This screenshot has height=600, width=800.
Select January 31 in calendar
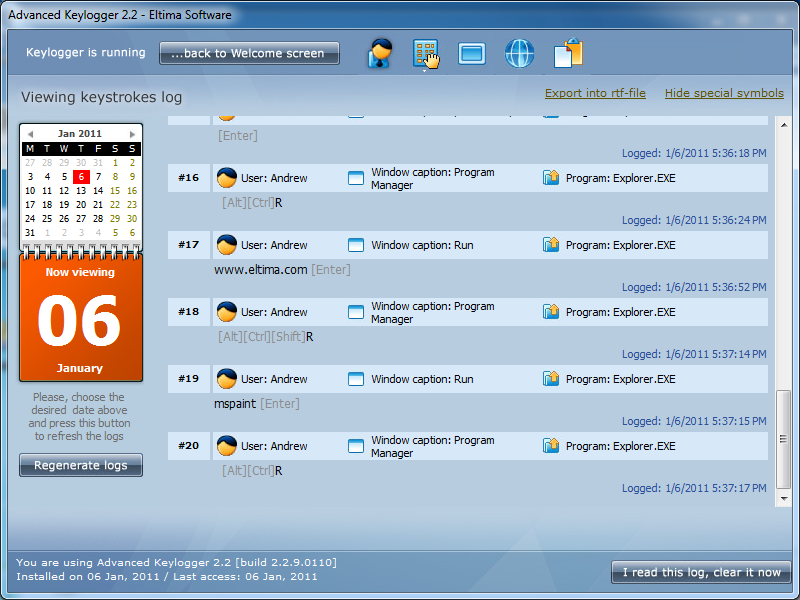click(30, 233)
